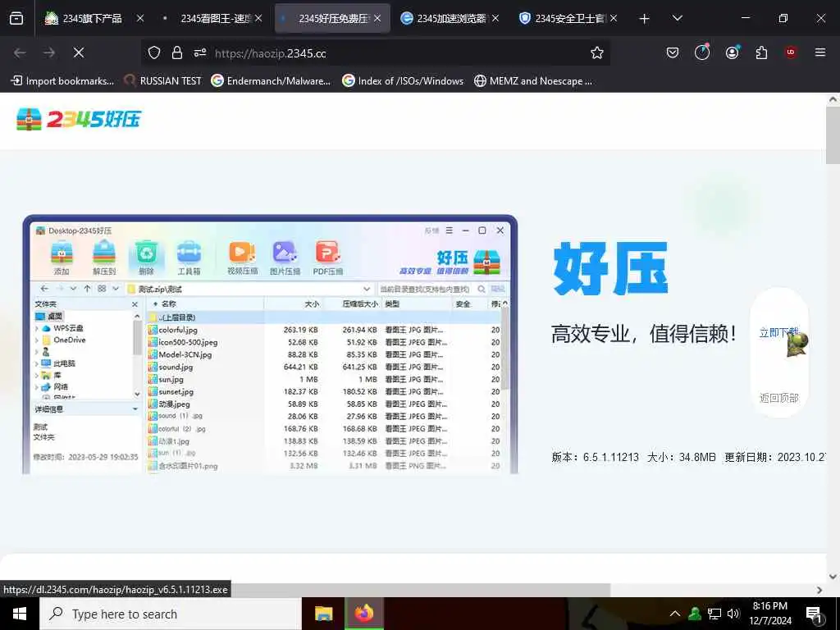This screenshot has height=630, width=840.
Task: Click scroll-down arrow of page scrollbar
Action: [x=833, y=577]
